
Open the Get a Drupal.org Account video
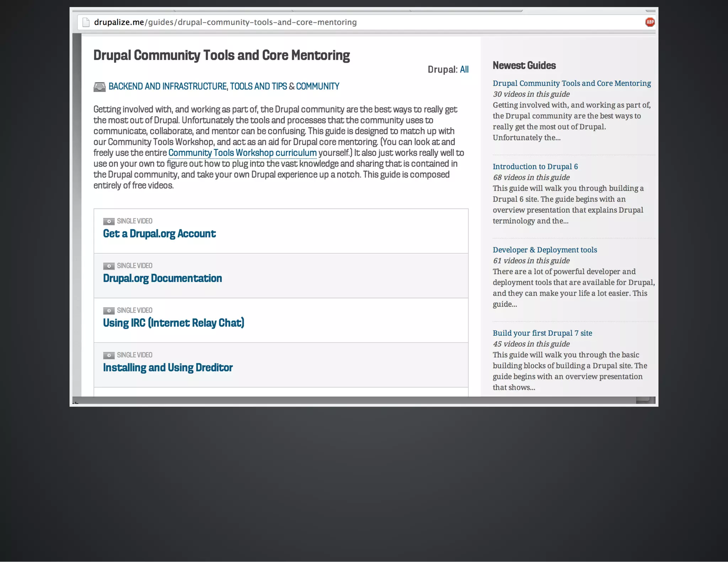coord(159,234)
